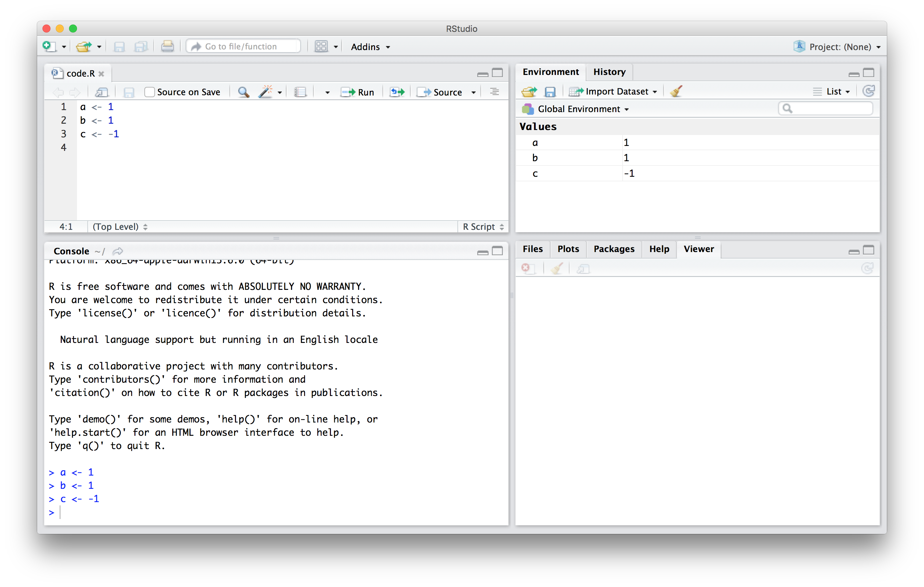
Task: Clear workspace with the broom icon
Action: [x=676, y=91]
